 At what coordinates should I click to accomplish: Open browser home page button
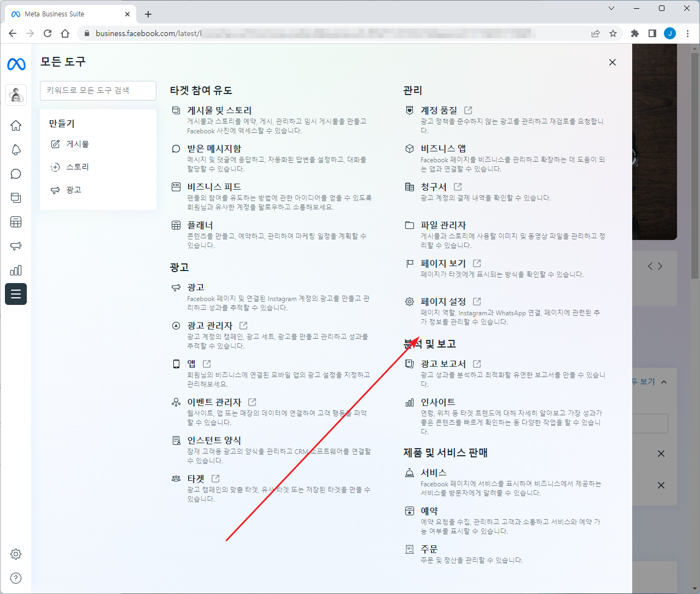tap(65, 33)
